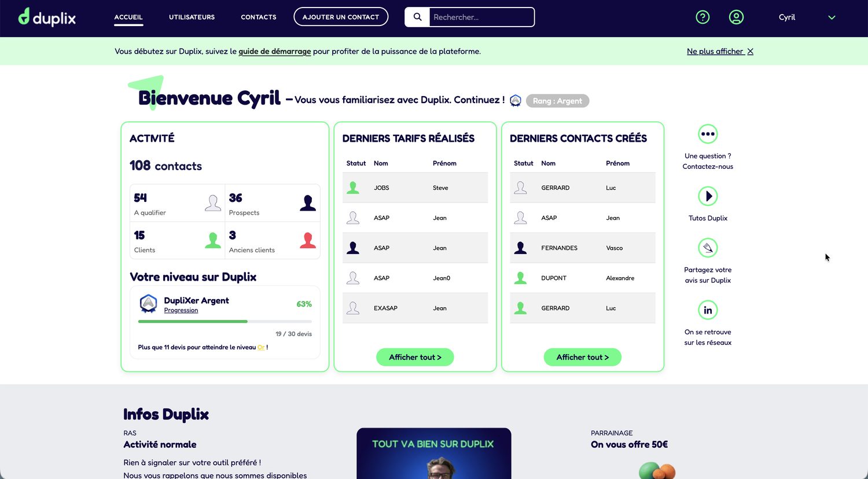The height and width of the screenshot is (479, 868).
Task: Select the ASAP Jean0 tarif row
Action: pos(415,278)
